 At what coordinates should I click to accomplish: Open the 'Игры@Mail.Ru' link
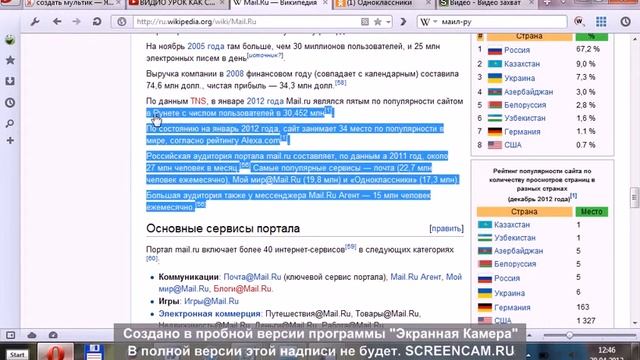point(211,301)
